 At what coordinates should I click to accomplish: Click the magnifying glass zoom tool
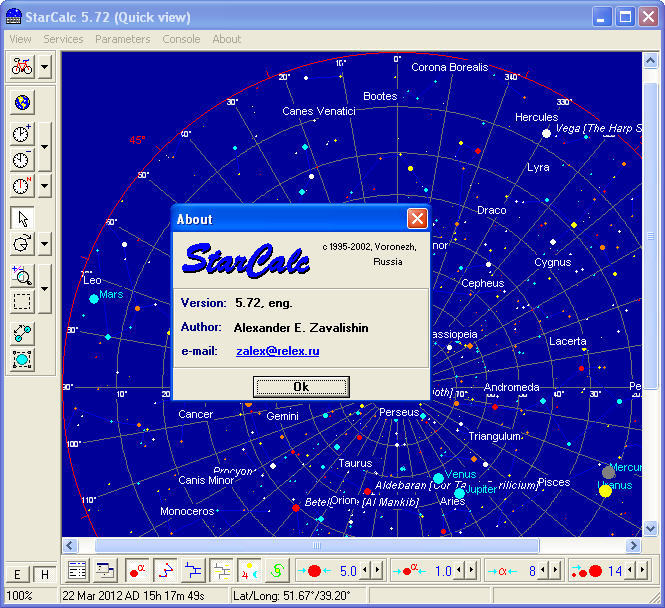point(22,276)
